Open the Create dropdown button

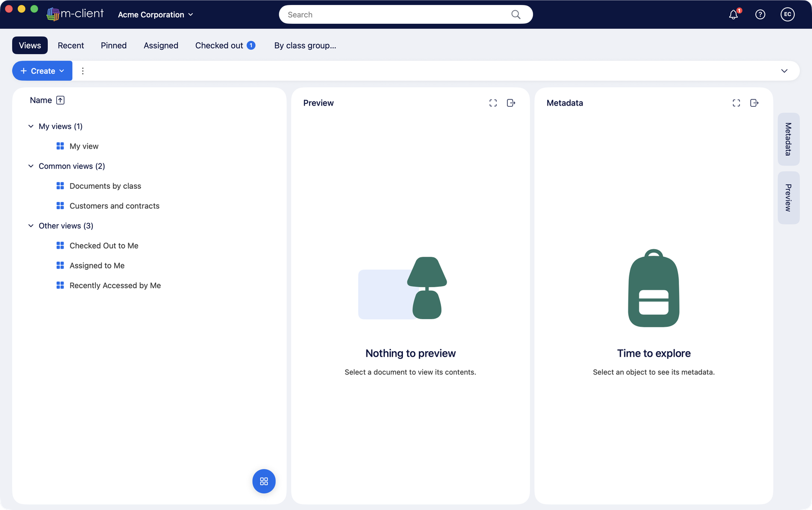coord(42,71)
